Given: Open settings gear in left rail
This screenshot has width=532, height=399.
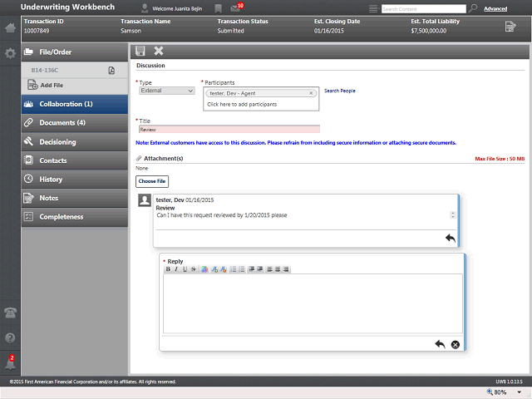Looking at the screenshot, I should [x=10, y=53].
